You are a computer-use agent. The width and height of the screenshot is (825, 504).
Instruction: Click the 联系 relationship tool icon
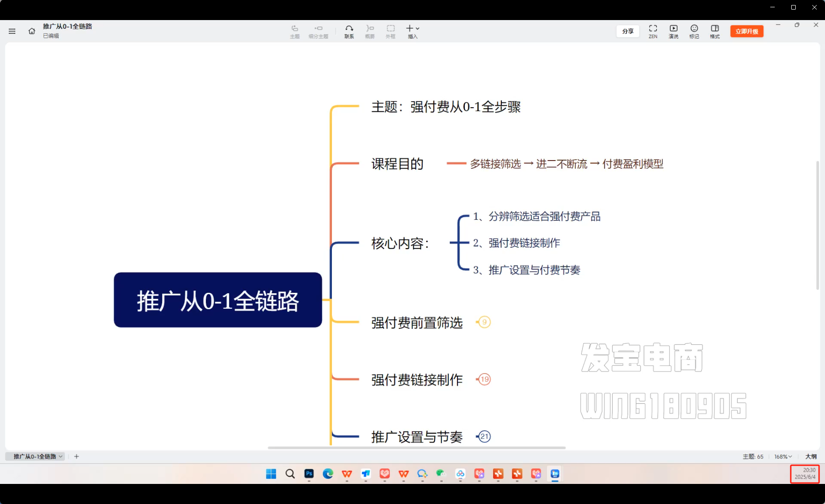pyautogui.click(x=349, y=31)
